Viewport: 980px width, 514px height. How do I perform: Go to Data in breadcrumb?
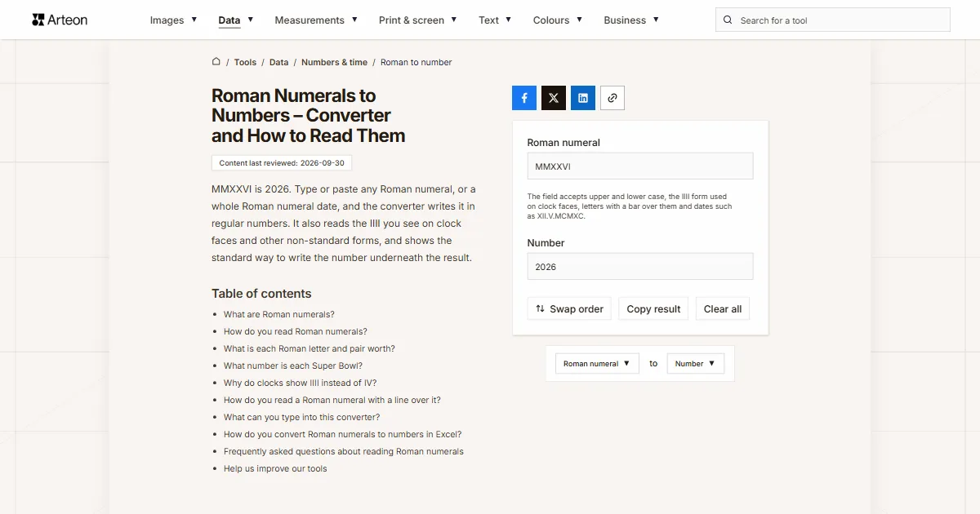click(x=279, y=62)
